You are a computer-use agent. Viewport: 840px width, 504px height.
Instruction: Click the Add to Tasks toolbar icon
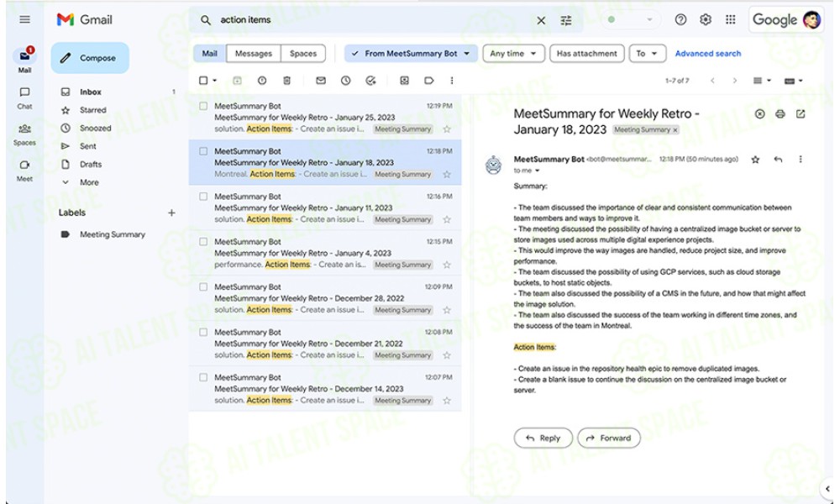(370, 81)
